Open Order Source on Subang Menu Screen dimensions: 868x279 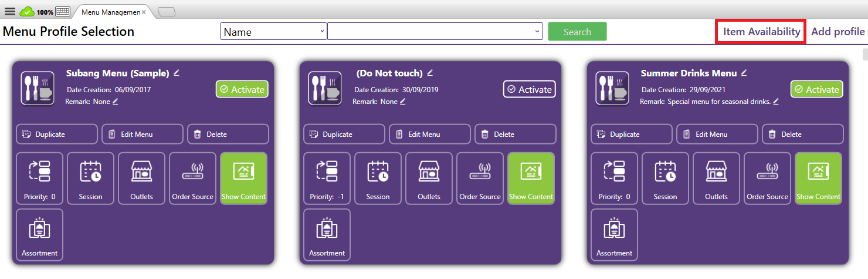(192, 179)
